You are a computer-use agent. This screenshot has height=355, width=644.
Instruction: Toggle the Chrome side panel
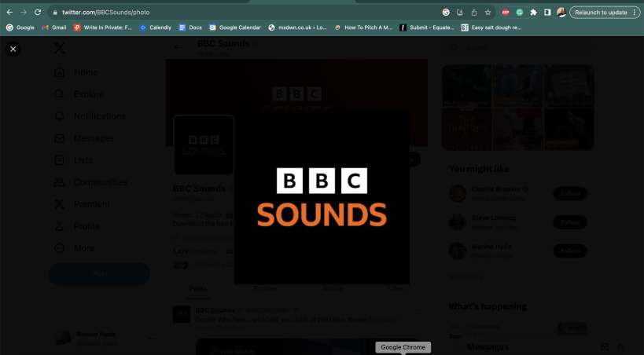point(547,13)
